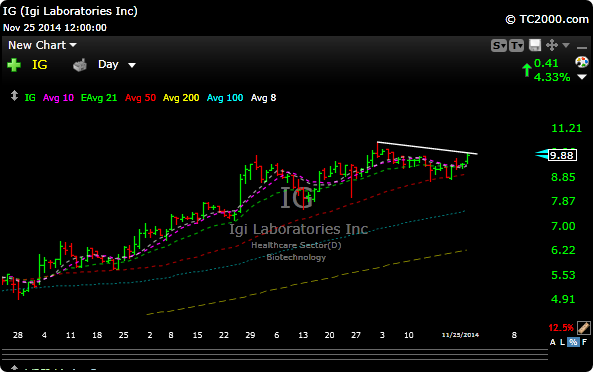Screen dimensions: 593x372
Task: Open the S dropdown button
Action: (499, 46)
